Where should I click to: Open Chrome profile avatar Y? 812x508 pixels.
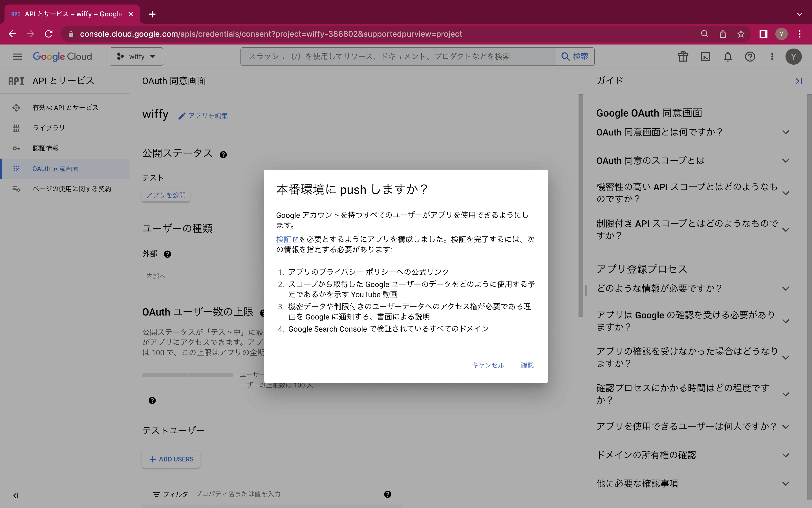pyautogui.click(x=782, y=34)
